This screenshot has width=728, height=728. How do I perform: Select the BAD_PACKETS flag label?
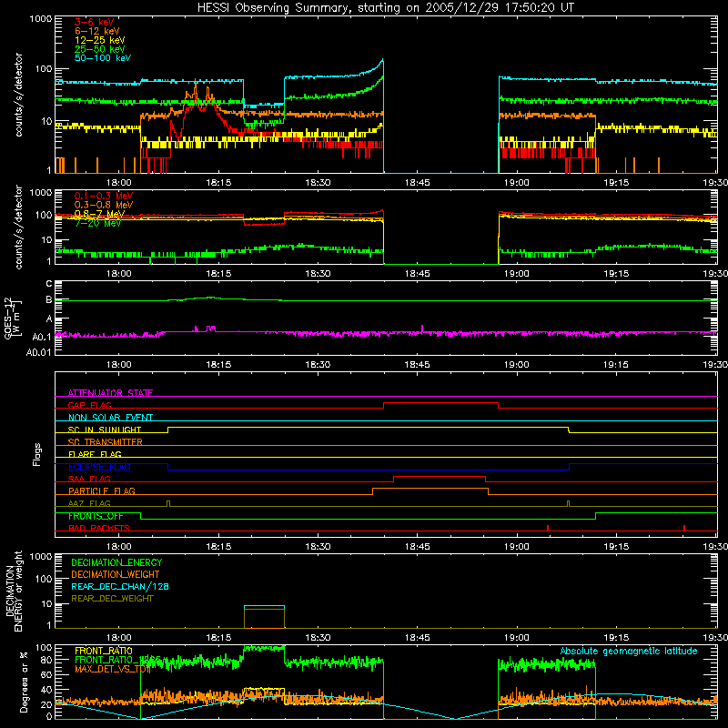(x=99, y=528)
